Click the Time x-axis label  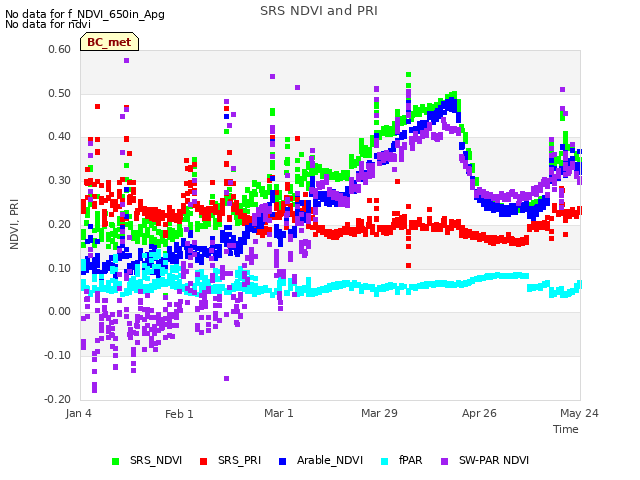point(566,429)
